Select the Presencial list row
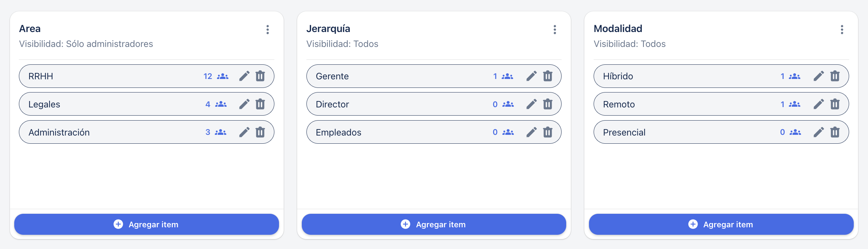 [677, 132]
